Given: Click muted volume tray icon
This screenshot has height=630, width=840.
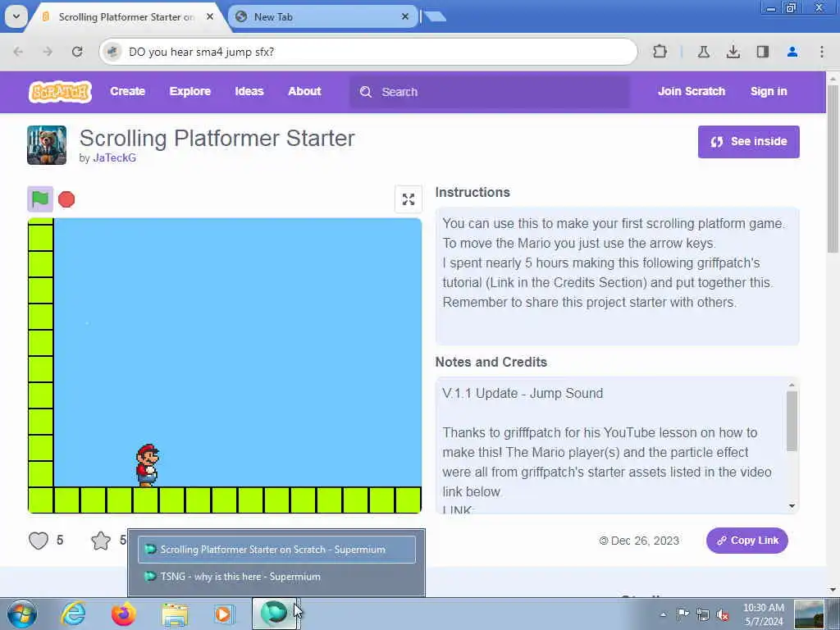Looking at the screenshot, I should point(723,614).
